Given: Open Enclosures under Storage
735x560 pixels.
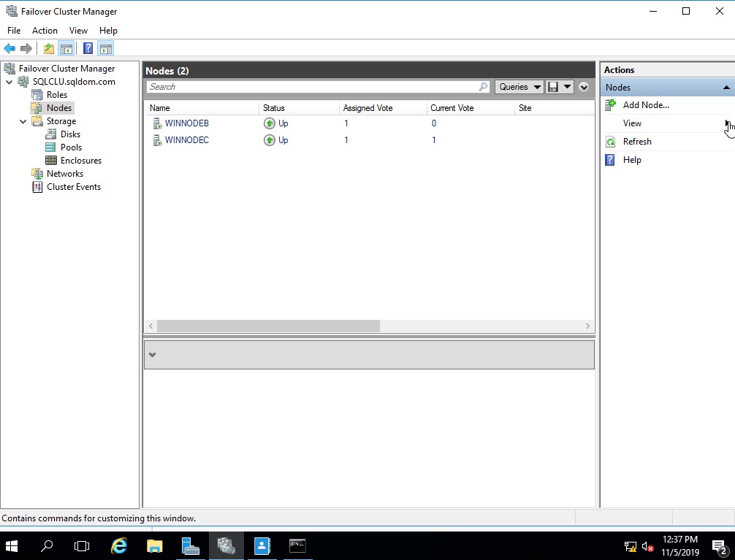Looking at the screenshot, I should tap(80, 161).
